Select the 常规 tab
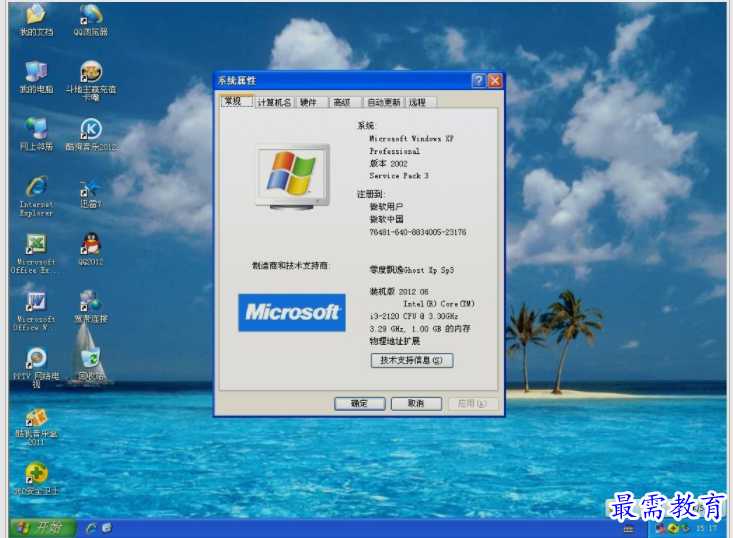The height and width of the screenshot is (538, 733). (x=237, y=101)
